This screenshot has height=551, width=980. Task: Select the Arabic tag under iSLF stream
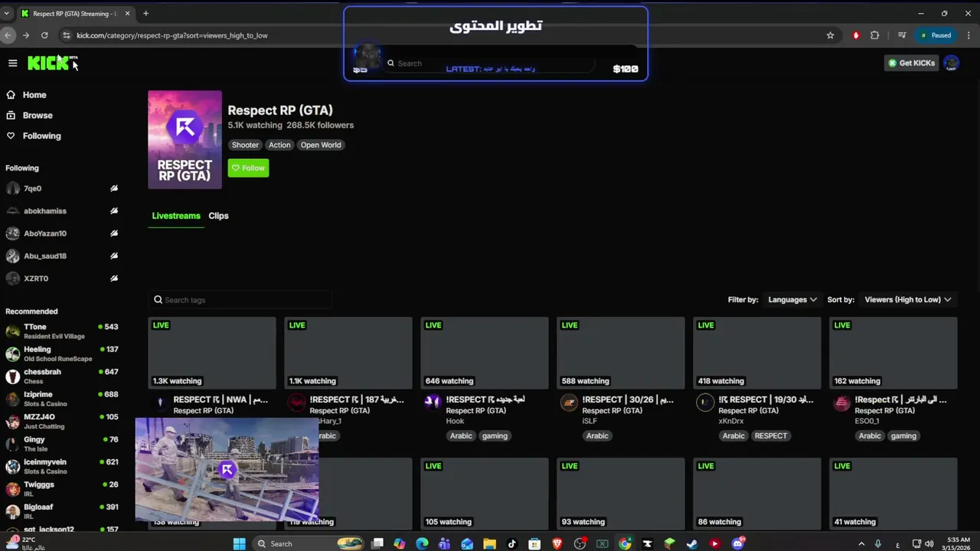coord(597,436)
